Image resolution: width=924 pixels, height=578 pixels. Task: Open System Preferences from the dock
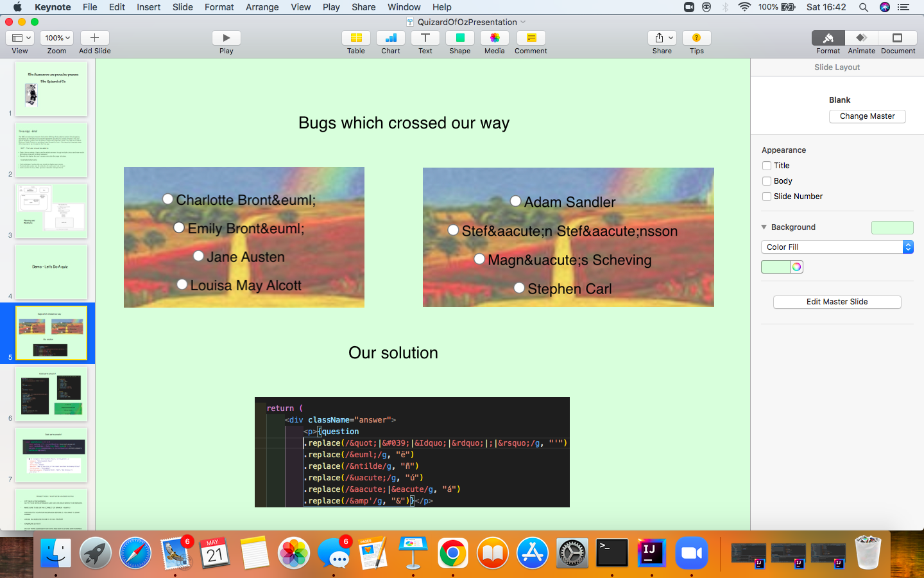pos(572,552)
